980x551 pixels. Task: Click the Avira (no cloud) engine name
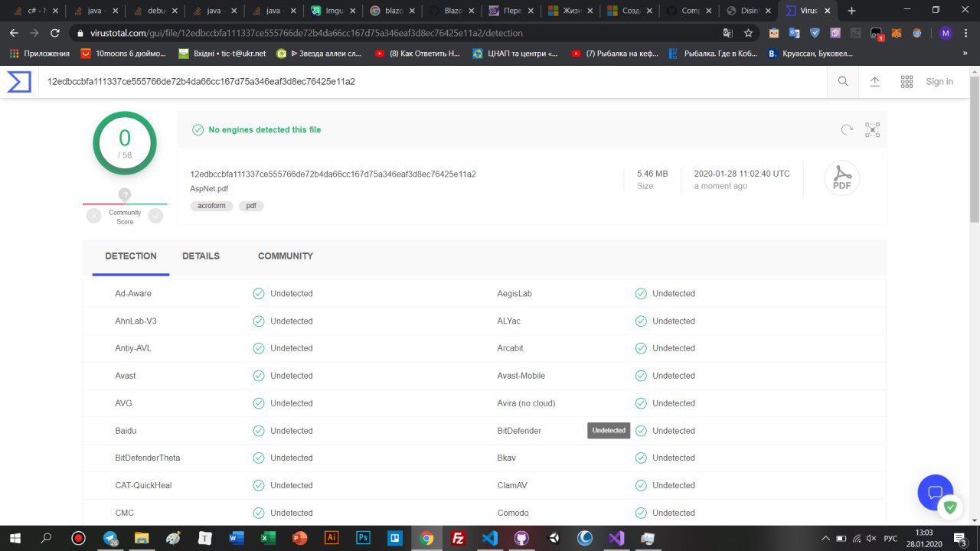[526, 403]
